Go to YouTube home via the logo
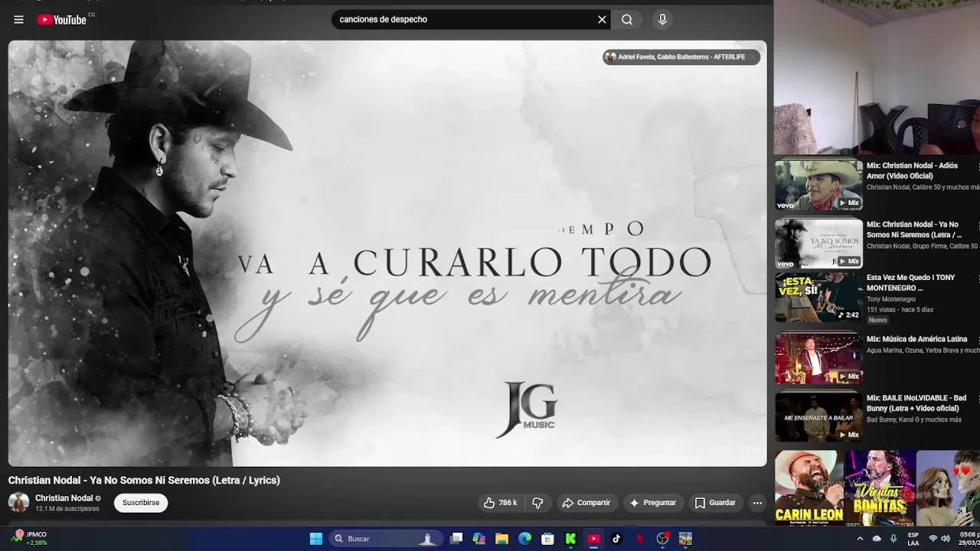 click(x=62, y=20)
